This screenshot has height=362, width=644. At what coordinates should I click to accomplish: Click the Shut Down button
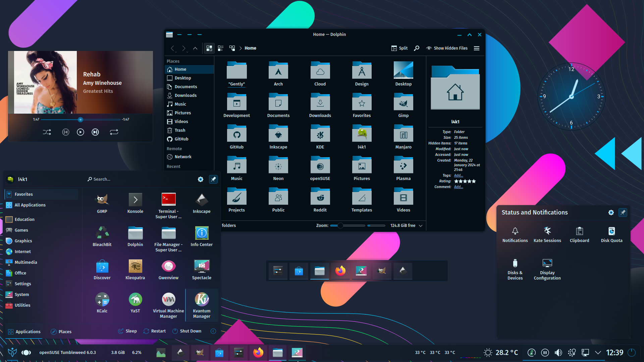(187, 331)
